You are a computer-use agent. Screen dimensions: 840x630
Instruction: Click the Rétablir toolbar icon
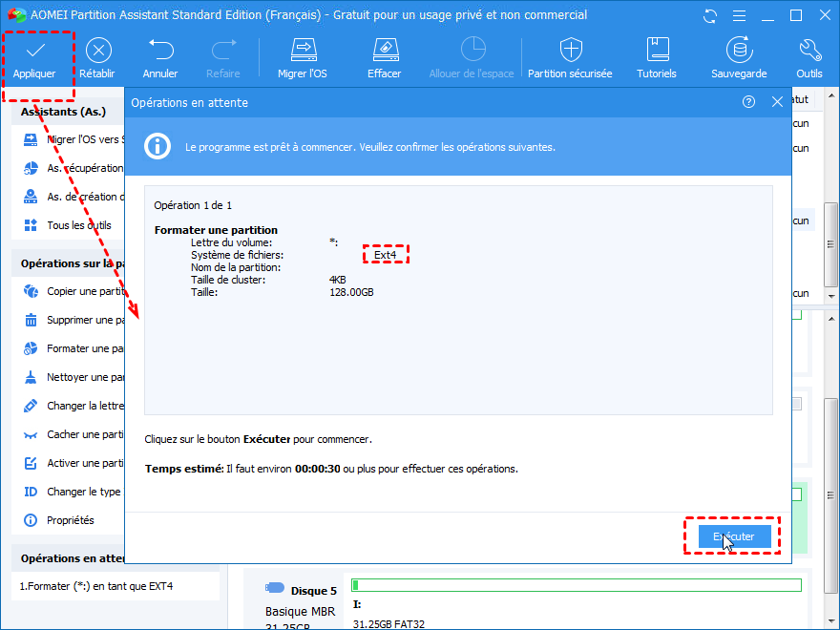point(98,51)
